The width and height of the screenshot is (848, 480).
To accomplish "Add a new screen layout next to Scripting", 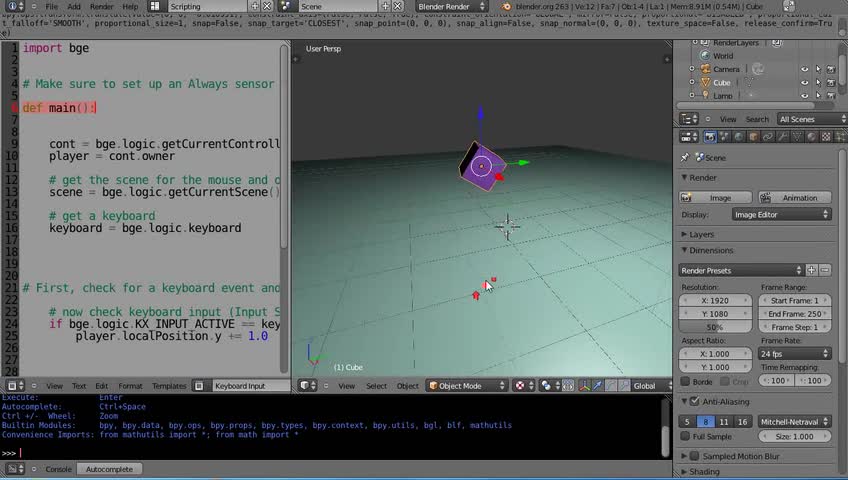I will [x=255, y=6].
